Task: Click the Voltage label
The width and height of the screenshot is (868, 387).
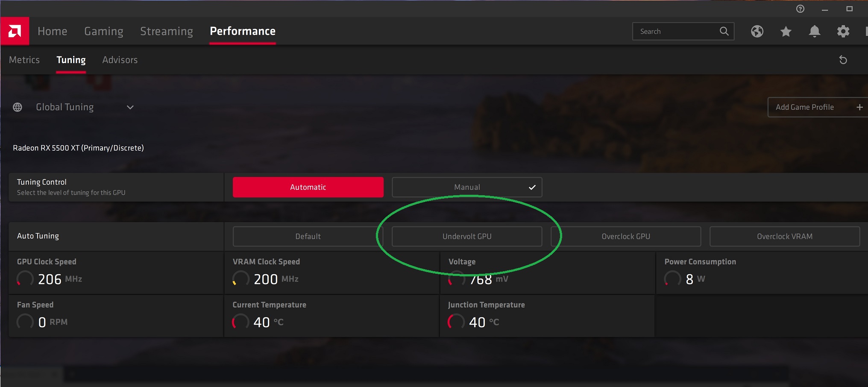Action: [462, 261]
